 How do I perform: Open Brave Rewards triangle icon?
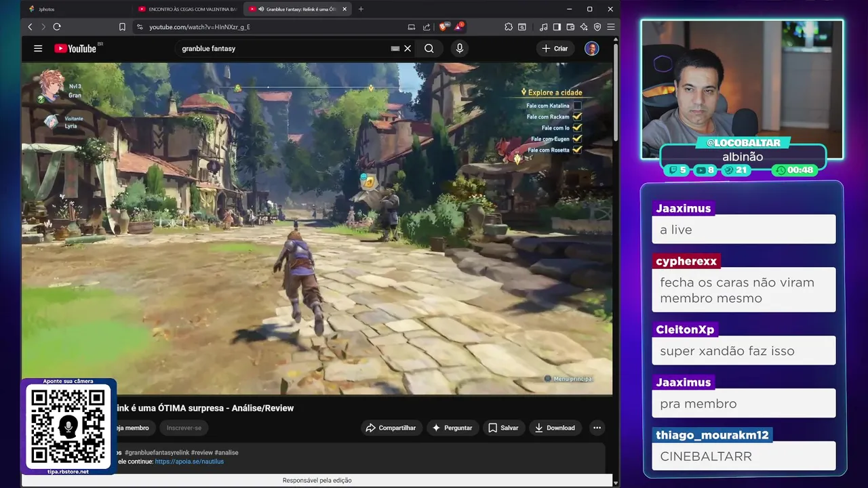pyautogui.click(x=460, y=26)
